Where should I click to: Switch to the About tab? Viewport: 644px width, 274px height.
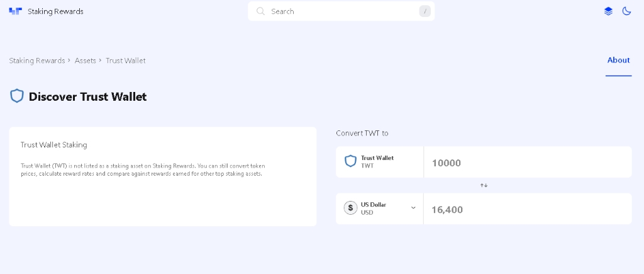click(x=618, y=60)
